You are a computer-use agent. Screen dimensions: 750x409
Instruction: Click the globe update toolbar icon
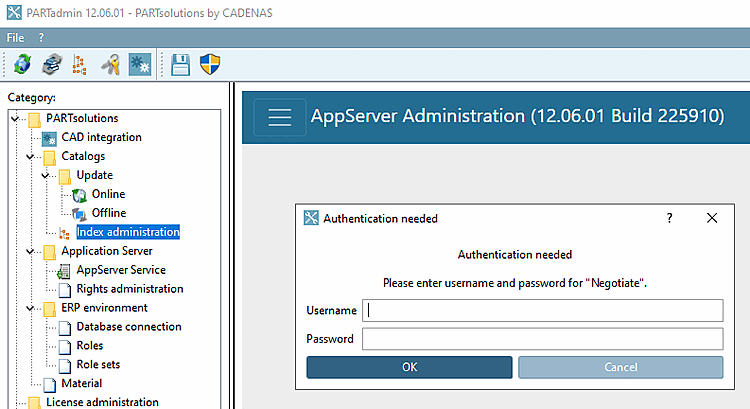point(22,65)
